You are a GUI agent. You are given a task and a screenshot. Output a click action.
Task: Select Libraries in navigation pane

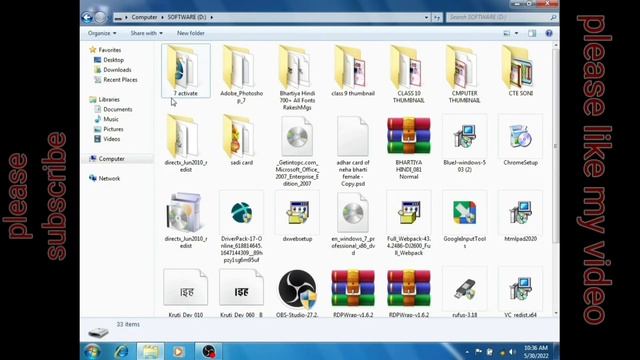click(104, 99)
